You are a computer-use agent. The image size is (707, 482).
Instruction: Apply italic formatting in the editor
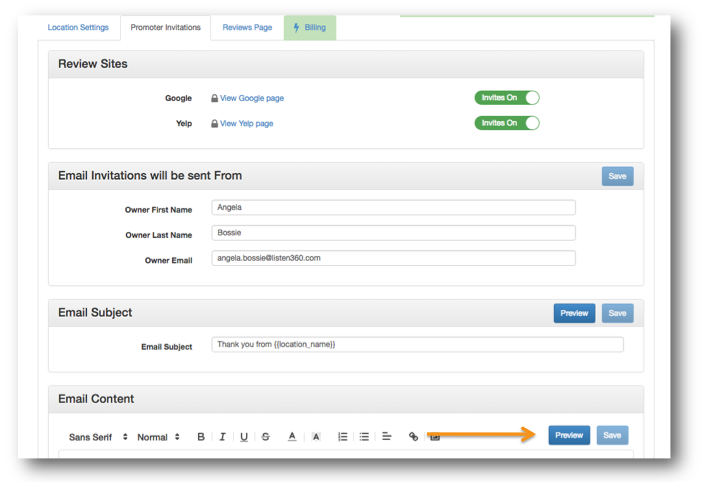pos(222,436)
